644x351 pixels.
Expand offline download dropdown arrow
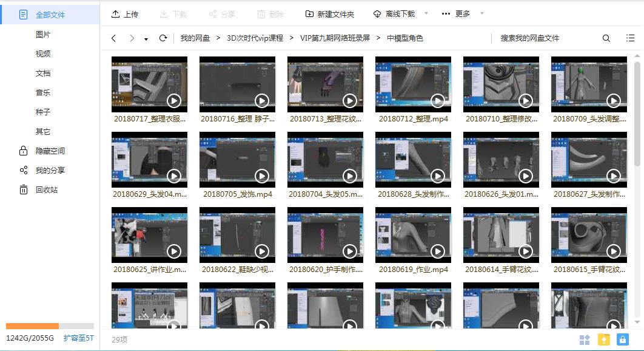426,13
